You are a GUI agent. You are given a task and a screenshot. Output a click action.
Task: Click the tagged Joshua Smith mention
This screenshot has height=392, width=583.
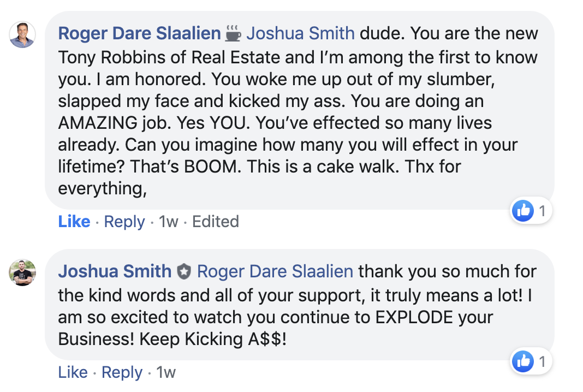coord(300,33)
